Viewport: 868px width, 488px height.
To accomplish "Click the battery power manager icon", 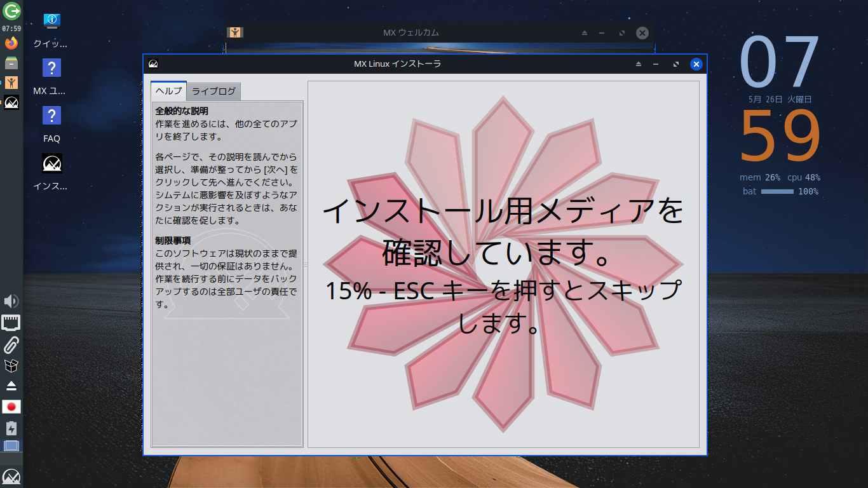I will [x=11, y=428].
